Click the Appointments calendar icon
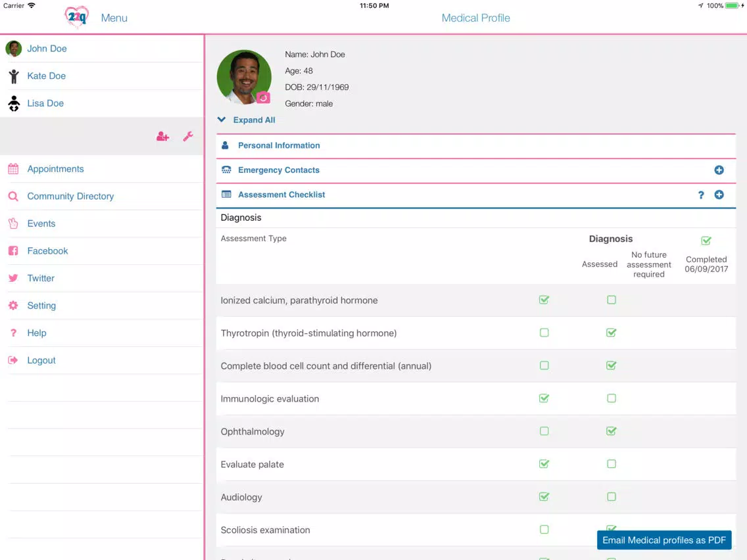Image resolution: width=747 pixels, height=560 pixels. (13, 169)
